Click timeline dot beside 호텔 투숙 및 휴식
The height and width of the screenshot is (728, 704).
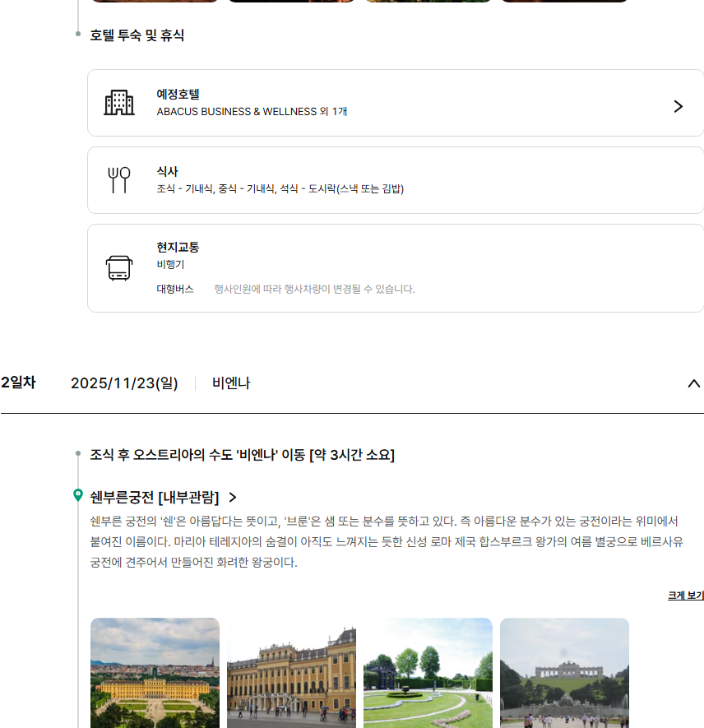pyautogui.click(x=78, y=35)
